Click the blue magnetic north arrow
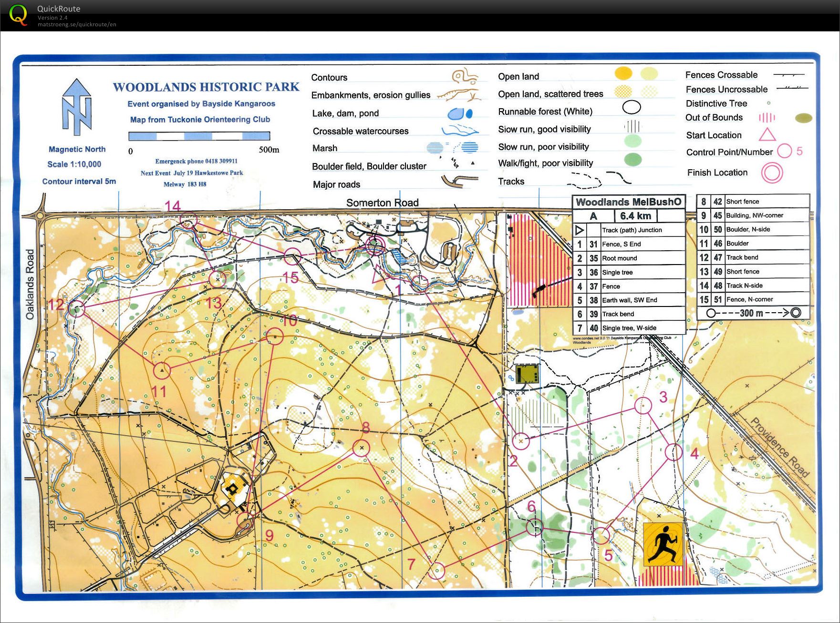 click(76, 107)
